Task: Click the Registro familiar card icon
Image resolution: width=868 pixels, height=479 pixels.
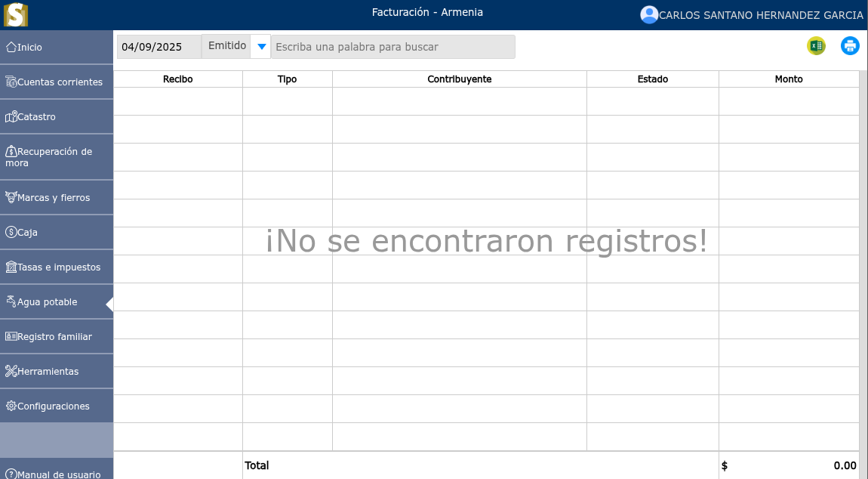Action: click(10, 336)
